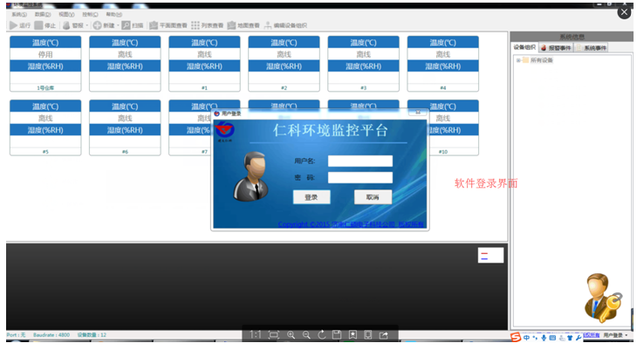The image size is (644, 350).
Task: Select the #4 device card
Action: [442, 64]
